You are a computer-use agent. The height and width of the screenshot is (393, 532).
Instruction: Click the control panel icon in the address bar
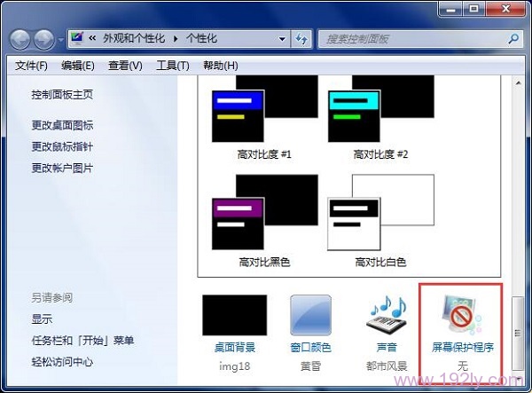pyautogui.click(x=77, y=38)
